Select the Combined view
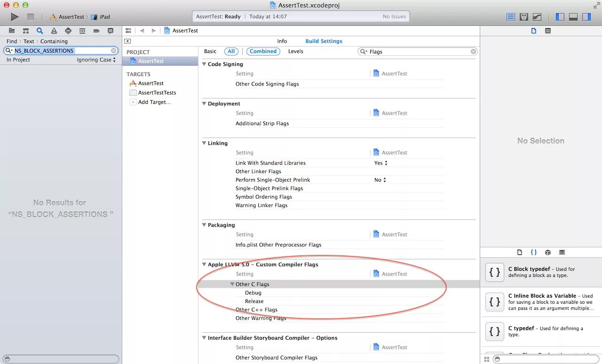This screenshot has width=602, height=364. coord(263,51)
